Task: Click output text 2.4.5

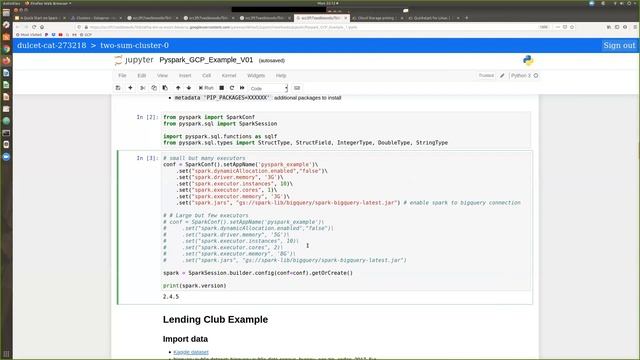Action: [171, 296]
